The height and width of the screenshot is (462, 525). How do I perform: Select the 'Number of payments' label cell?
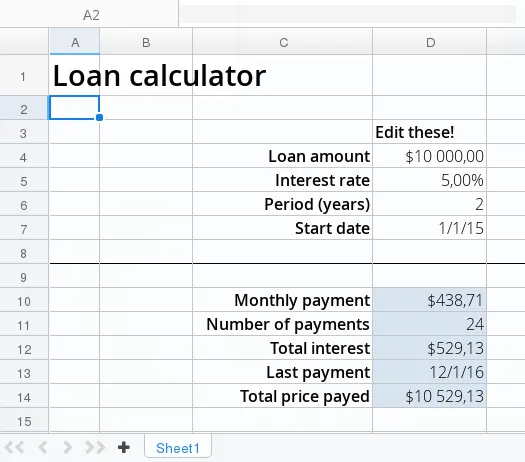coord(283,324)
